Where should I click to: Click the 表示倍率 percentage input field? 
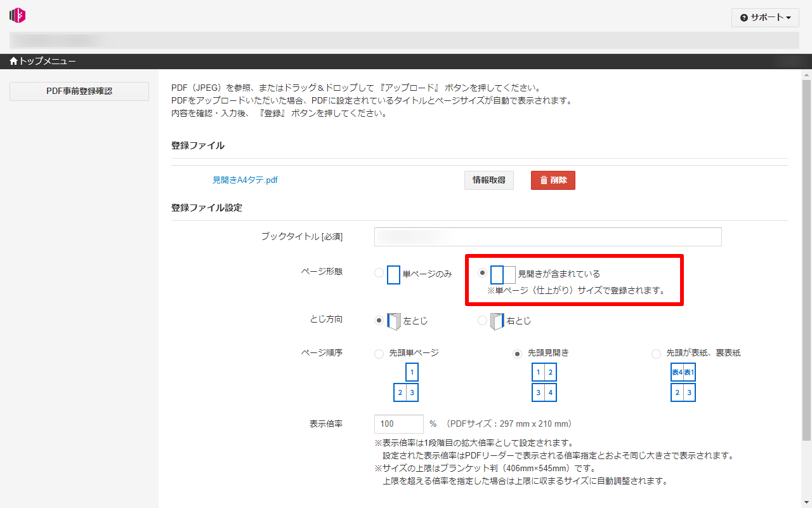tap(399, 424)
